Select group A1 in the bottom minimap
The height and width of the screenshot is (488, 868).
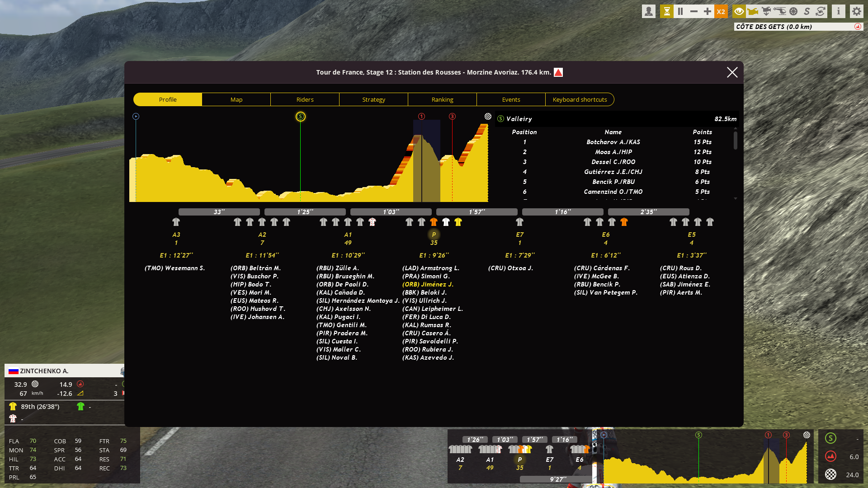pyautogui.click(x=490, y=460)
